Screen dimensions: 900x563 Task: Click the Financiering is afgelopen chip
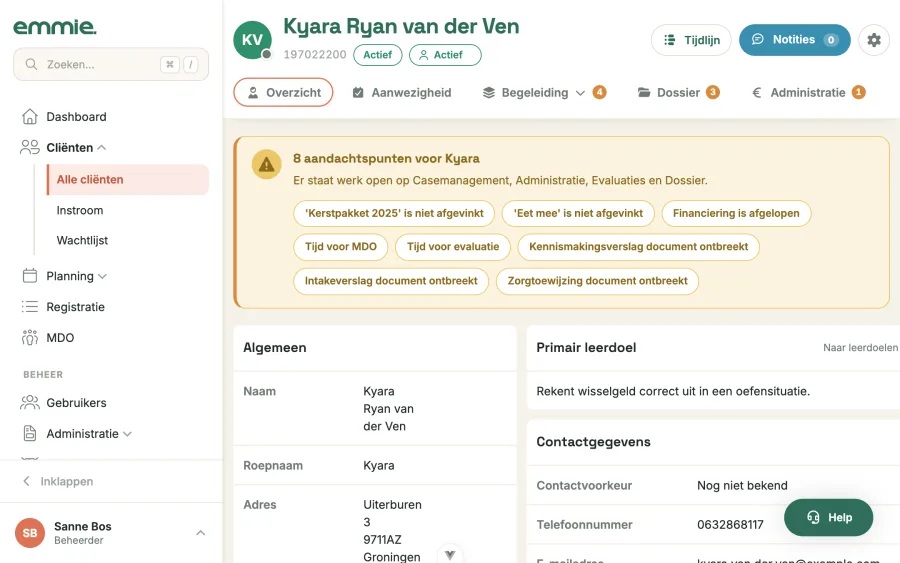click(x=736, y=213)
